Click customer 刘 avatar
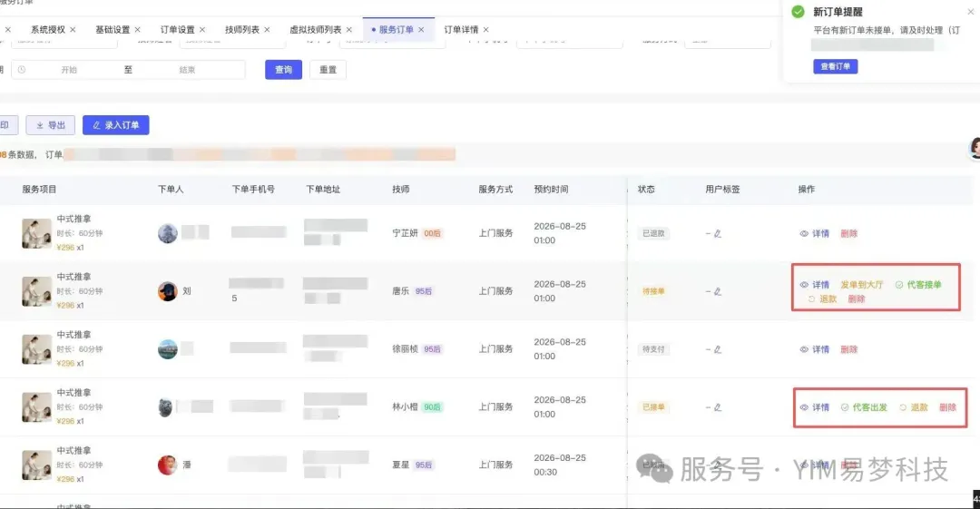 [168, 291]
